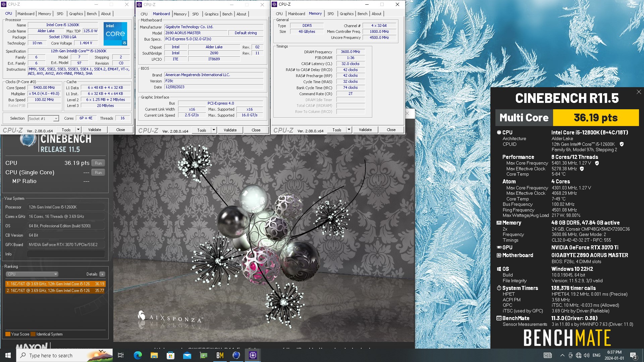Open Tools dropdown arrow in first CPU-Z window

[78, 130]
